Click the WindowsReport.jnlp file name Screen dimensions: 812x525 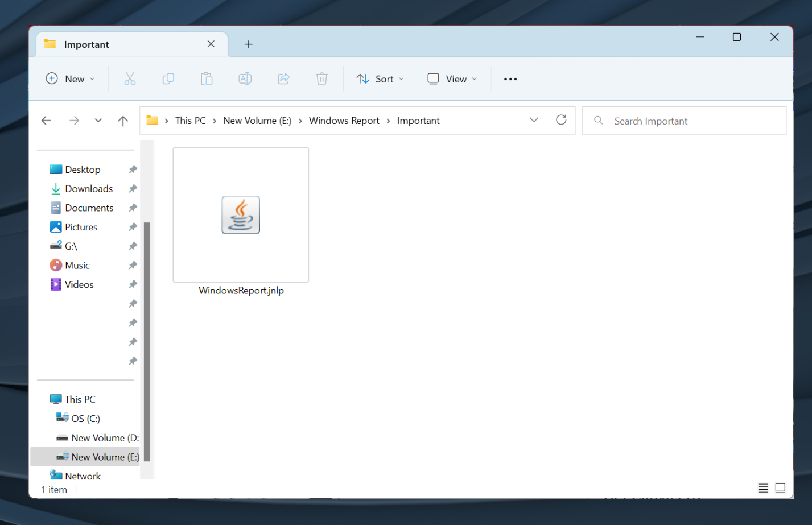tap(241, 291)
